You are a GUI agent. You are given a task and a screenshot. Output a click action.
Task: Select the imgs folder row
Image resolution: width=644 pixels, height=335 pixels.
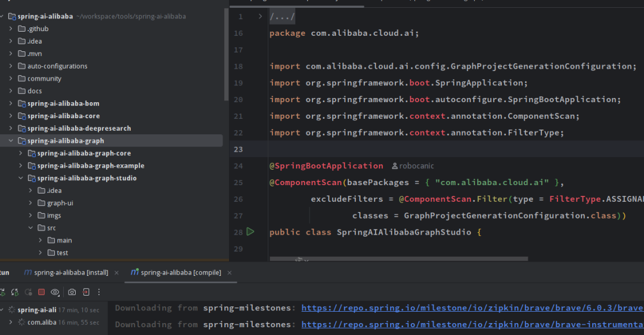click(x=112, y=215)
